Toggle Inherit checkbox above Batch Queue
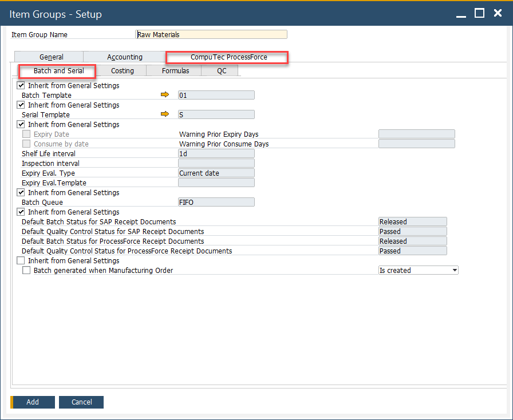The height and width of the screenshot is (420, 513). [x=21, y=193]
